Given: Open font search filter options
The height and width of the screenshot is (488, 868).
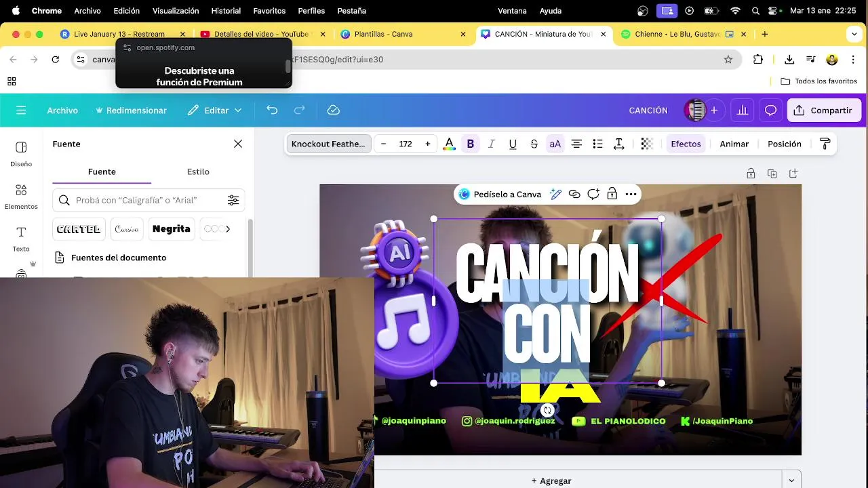Looking at the screenshot, I should 233,200.
